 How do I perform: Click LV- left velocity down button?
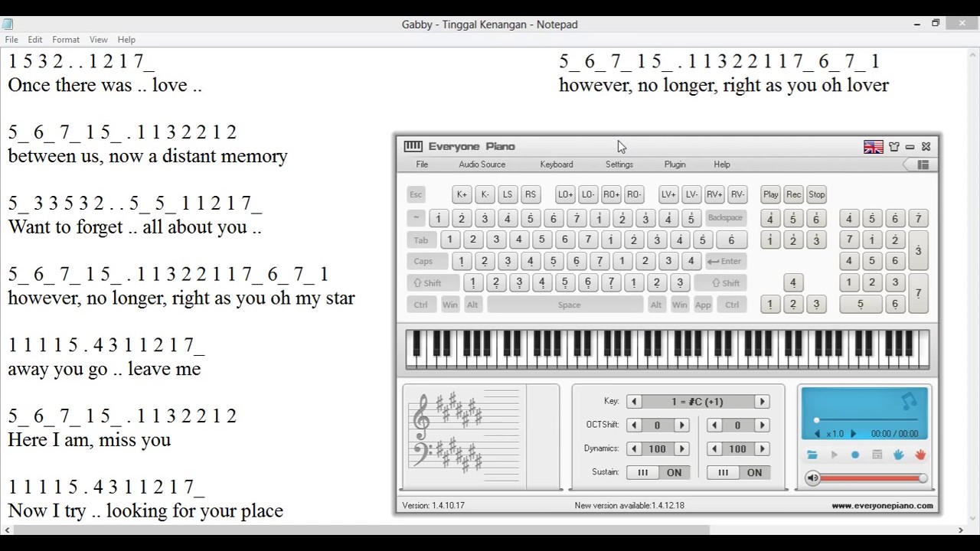click(691, 194)
